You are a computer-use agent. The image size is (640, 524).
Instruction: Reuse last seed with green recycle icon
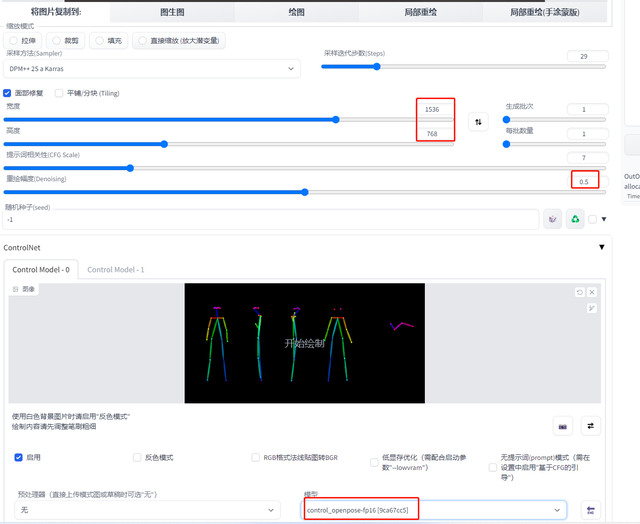(x=575, y=219)
